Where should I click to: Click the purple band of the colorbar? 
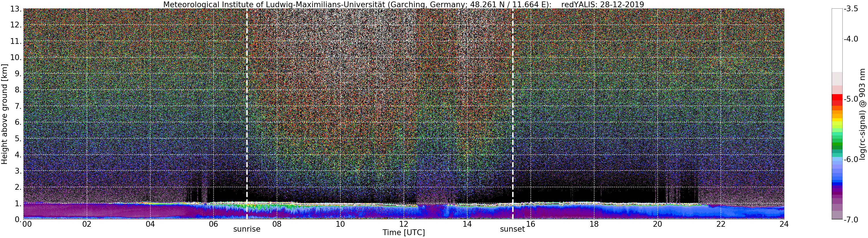(837, 192)
